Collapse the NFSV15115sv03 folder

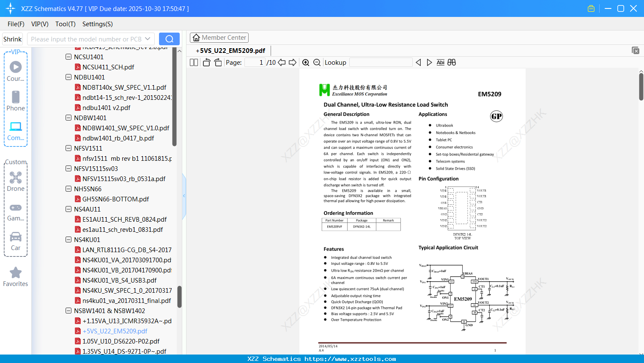pos(69,168)
